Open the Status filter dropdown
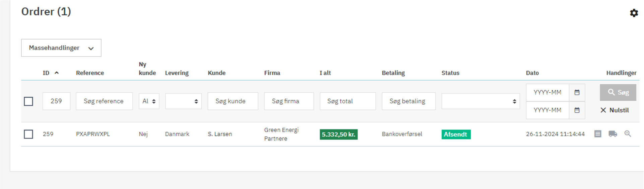This screenshot has height=189, width=644. coord(480,101)
